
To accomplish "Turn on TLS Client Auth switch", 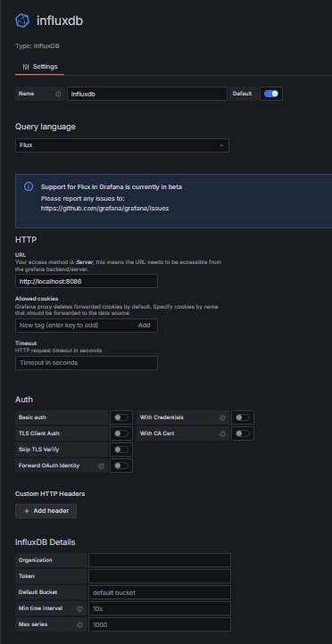I will click(x=121, y=433).
